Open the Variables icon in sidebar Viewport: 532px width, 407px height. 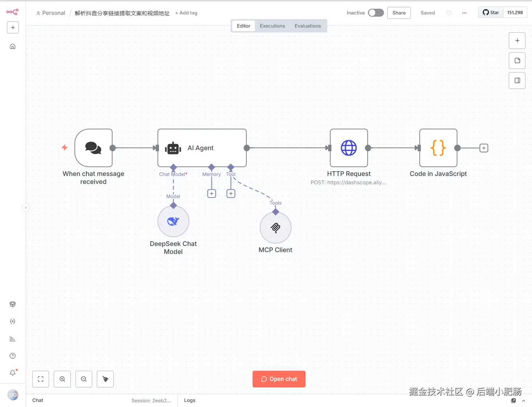click(x=13, y=321)
